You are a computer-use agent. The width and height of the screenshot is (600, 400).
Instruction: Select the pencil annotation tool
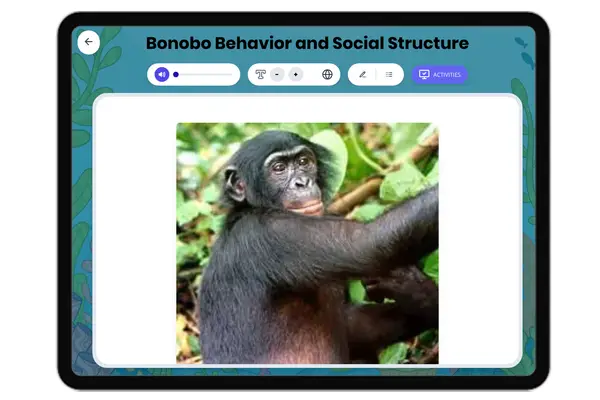[x=362, y=75]
